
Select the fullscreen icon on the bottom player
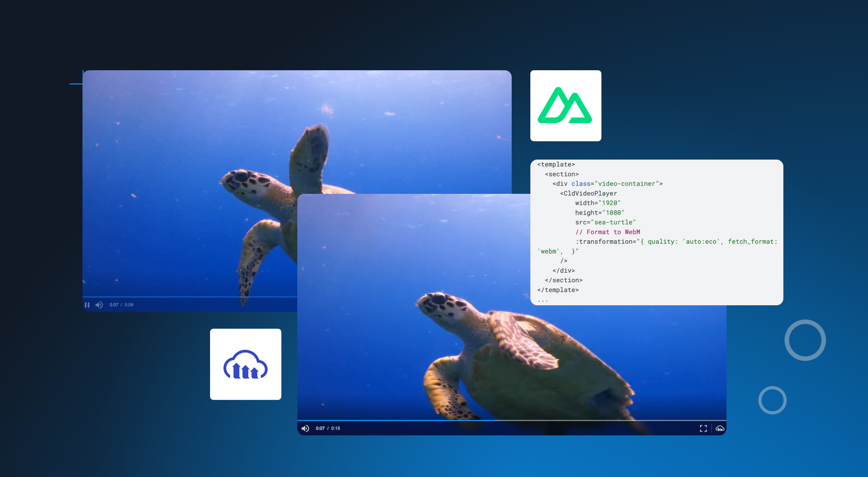(704, 428)
